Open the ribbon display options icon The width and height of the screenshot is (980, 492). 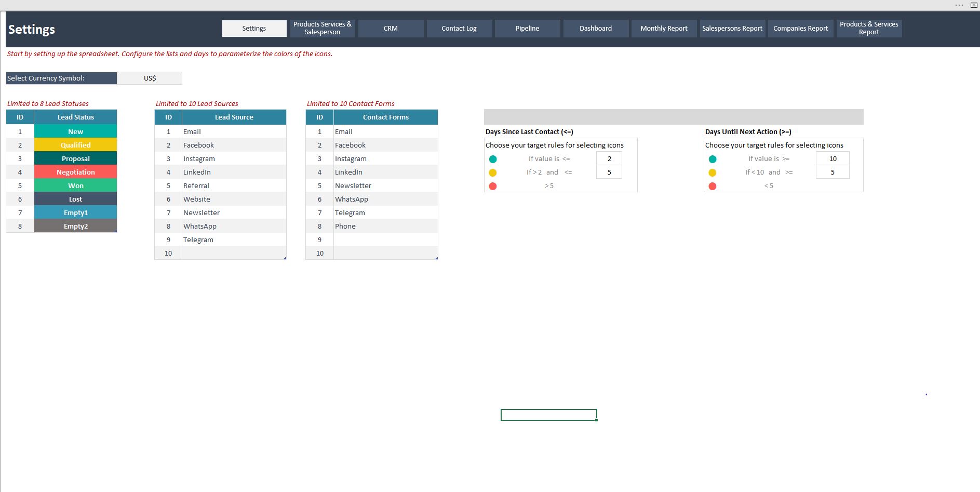[974, 5]
